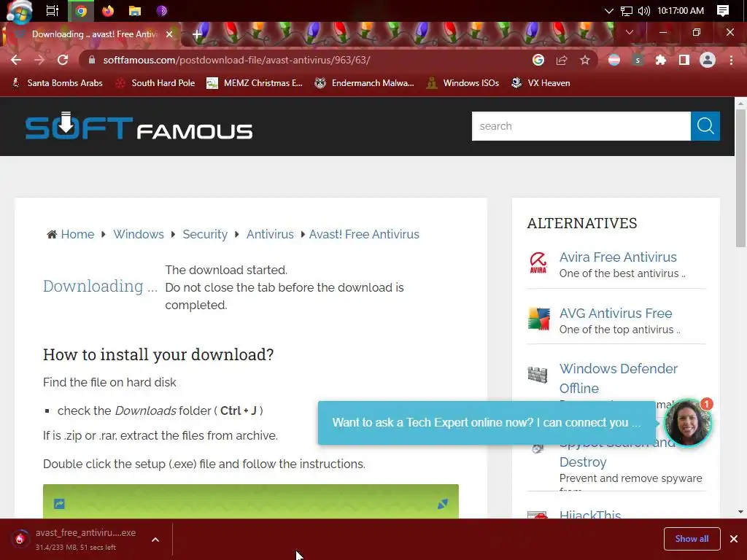Go to Antivirus breadcrumb
Viewport: 747px width, 560px height.
point(270,234)
